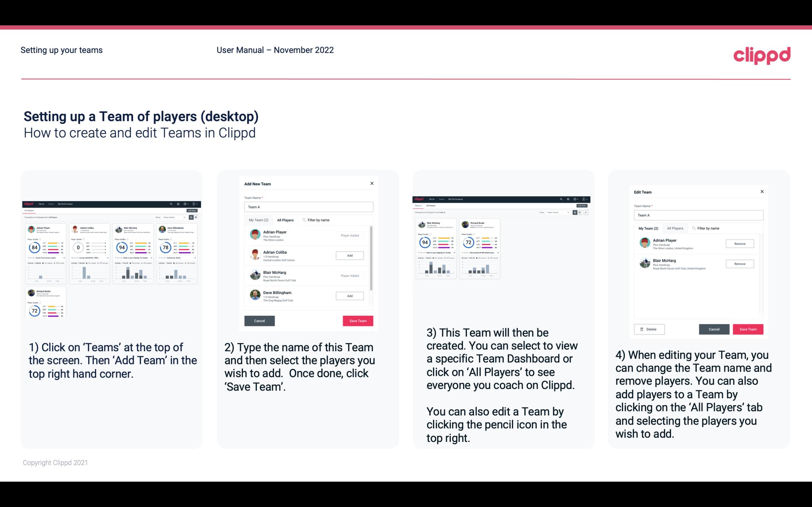Click Team Name input field in Edit Team

click(698, 215)
